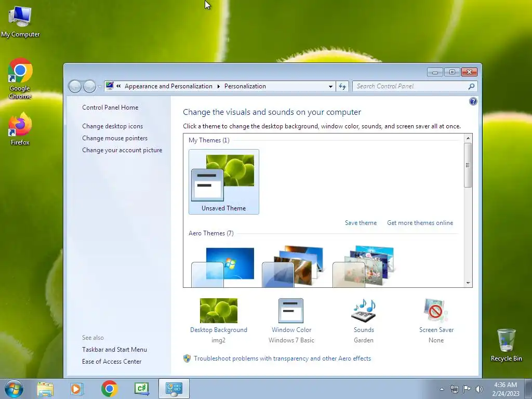Open help with the question mark icon

(x=473, y=101)
